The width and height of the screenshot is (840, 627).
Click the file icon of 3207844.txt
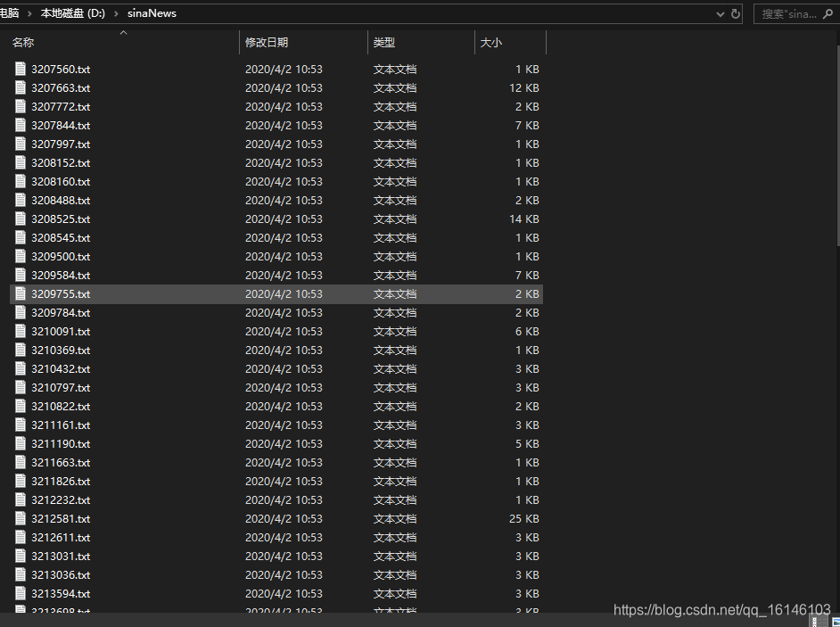21,125
